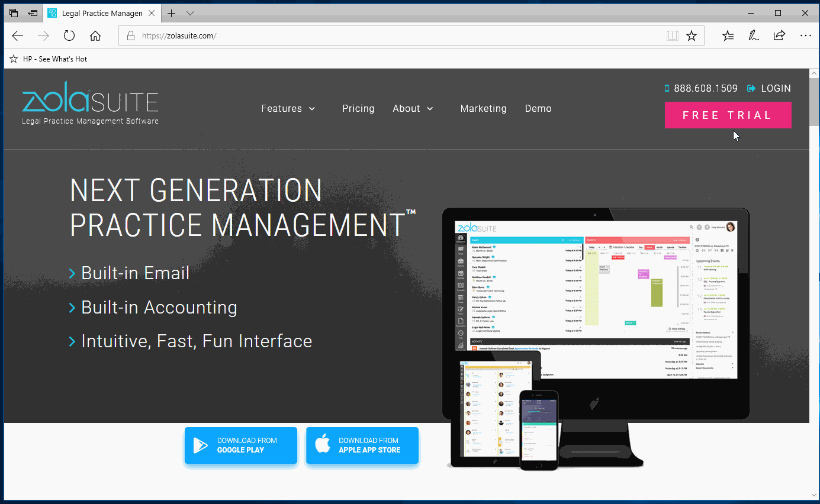Maximize the browser window
Viewport: 820px width, 504px height.
[x=778, y=13]
